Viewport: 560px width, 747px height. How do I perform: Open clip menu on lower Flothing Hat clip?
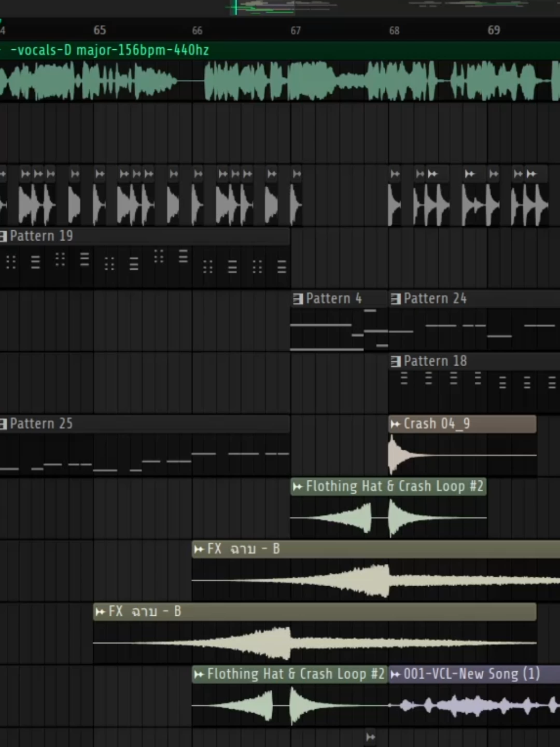[x=198, y=674]
